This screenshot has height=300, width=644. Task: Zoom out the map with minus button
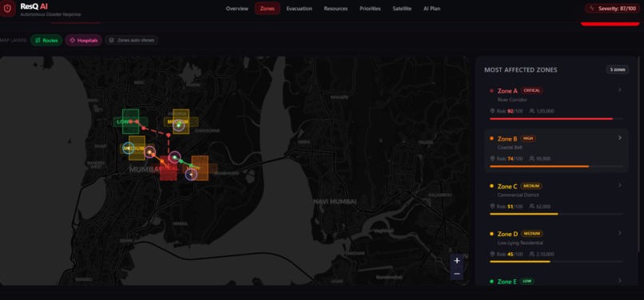pos(457,274)
